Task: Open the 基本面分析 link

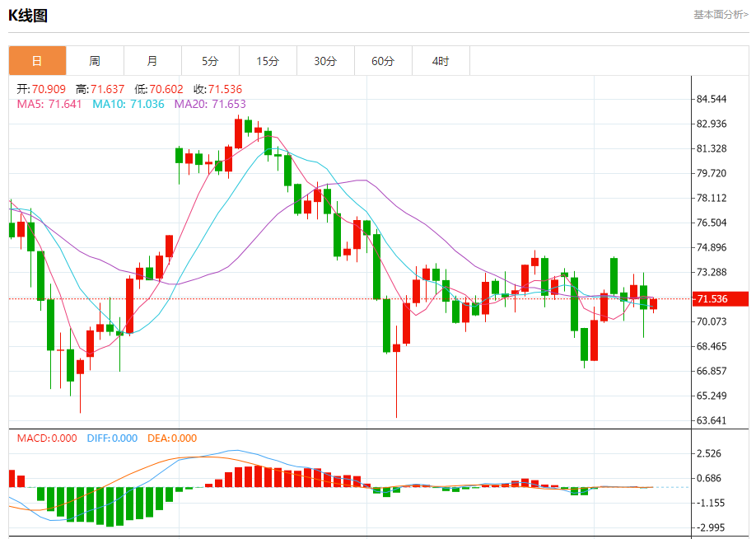Action: coord(721,15)
